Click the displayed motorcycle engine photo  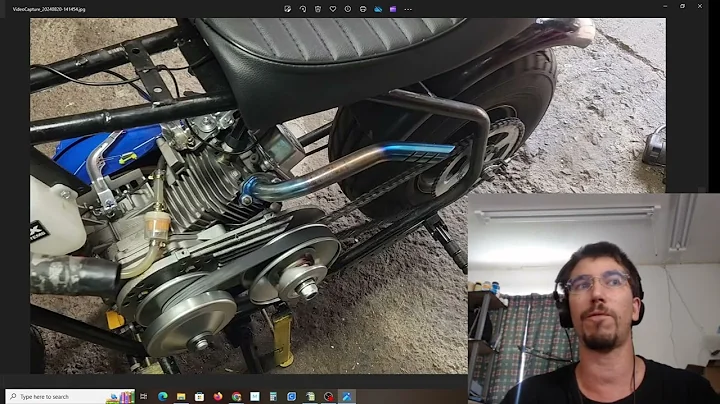pos(348,196)
